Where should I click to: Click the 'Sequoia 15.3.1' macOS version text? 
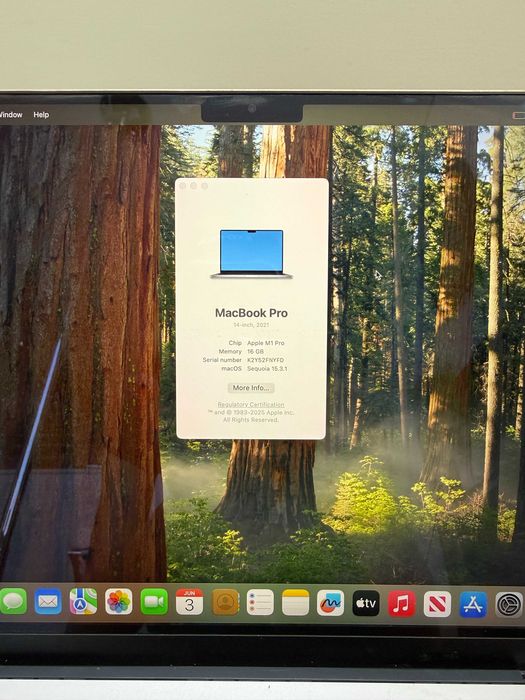pyautogui.click(x=267, y=369)
